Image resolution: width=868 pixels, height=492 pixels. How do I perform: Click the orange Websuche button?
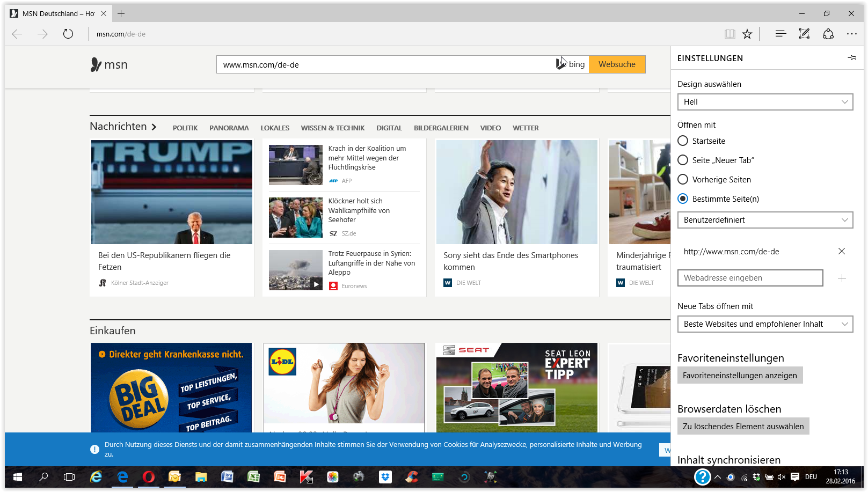[x=617, y=64]
